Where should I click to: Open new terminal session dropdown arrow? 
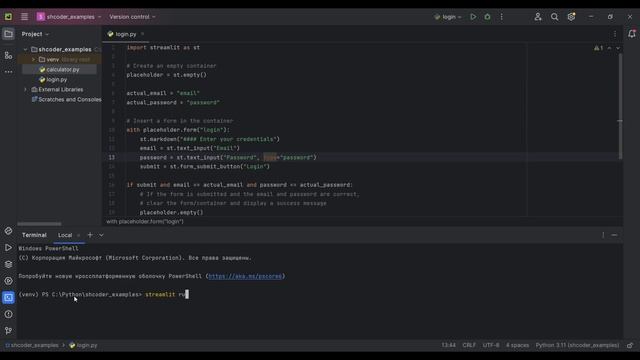pos(101,235)
